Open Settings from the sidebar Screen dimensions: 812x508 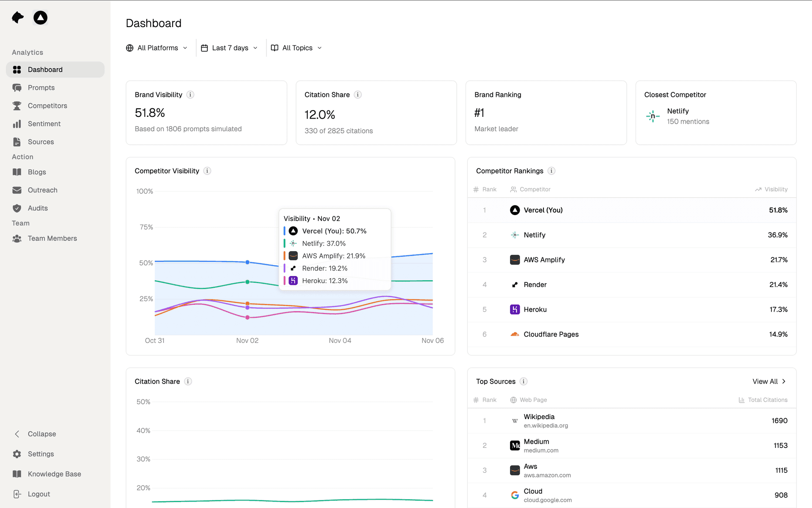point(40,454)
